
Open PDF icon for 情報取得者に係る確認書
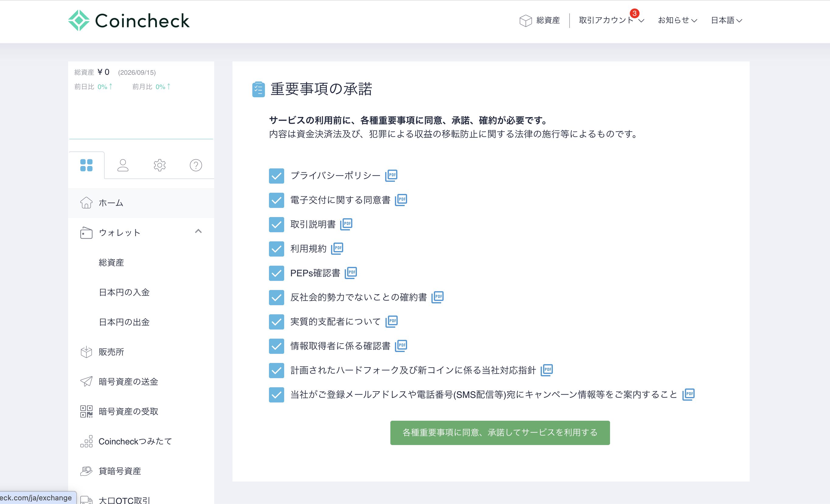(401, 346)
